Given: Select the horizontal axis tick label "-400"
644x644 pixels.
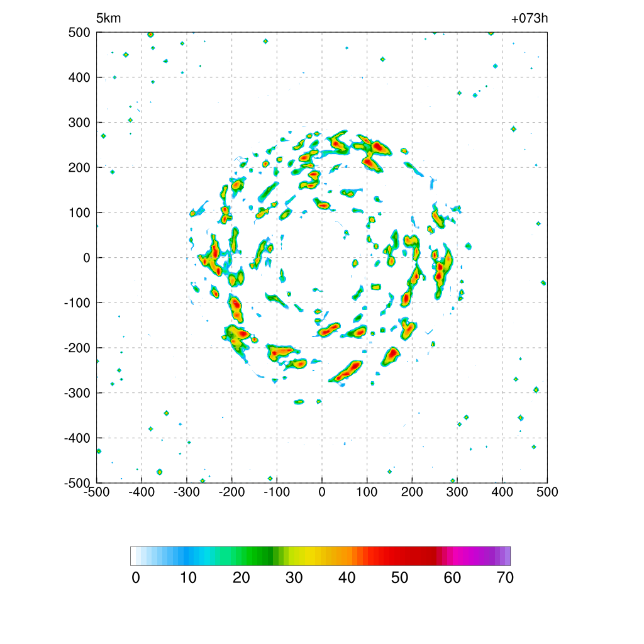Looking at the screenshot, I should 142,492.
